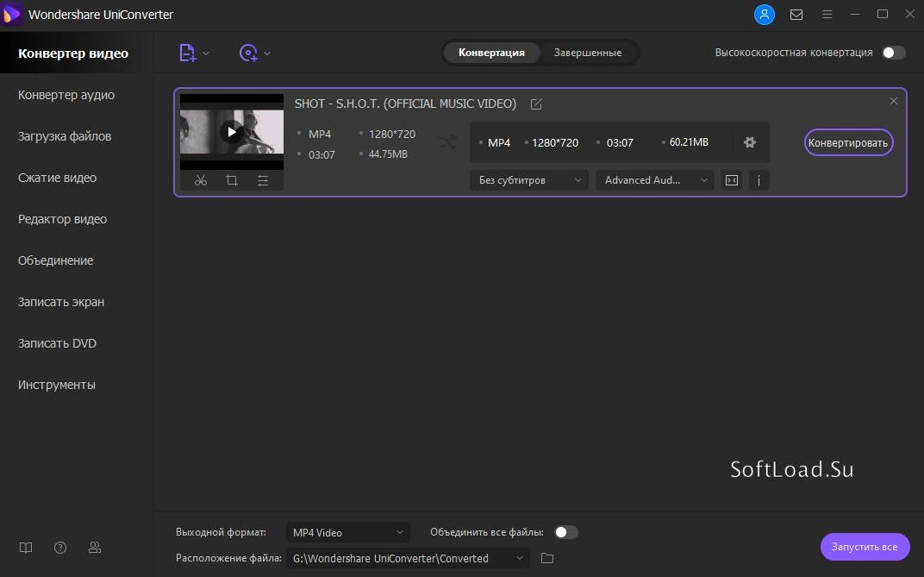Click the Wondershare UniConverter logo
This screenshot has height=577, width=924.
(10, 14)
